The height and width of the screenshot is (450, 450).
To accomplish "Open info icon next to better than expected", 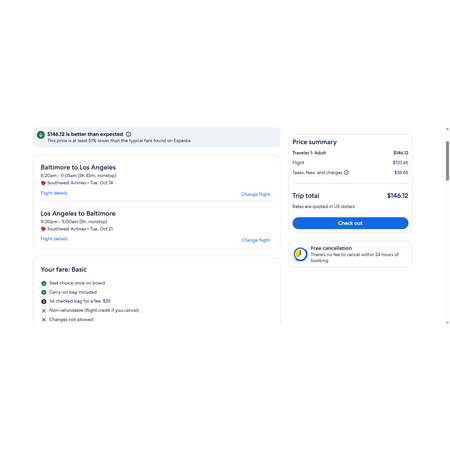I will [x=128, y=134].
